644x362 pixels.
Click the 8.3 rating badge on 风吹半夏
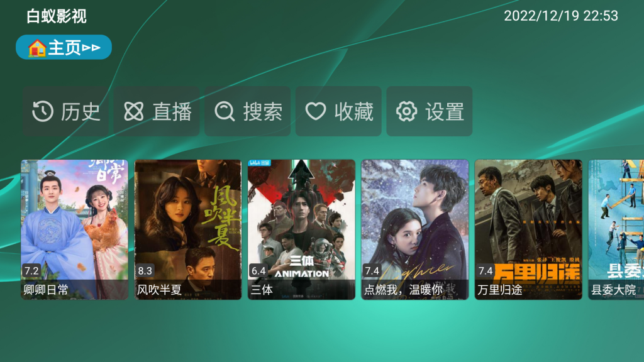click(145, 270)
